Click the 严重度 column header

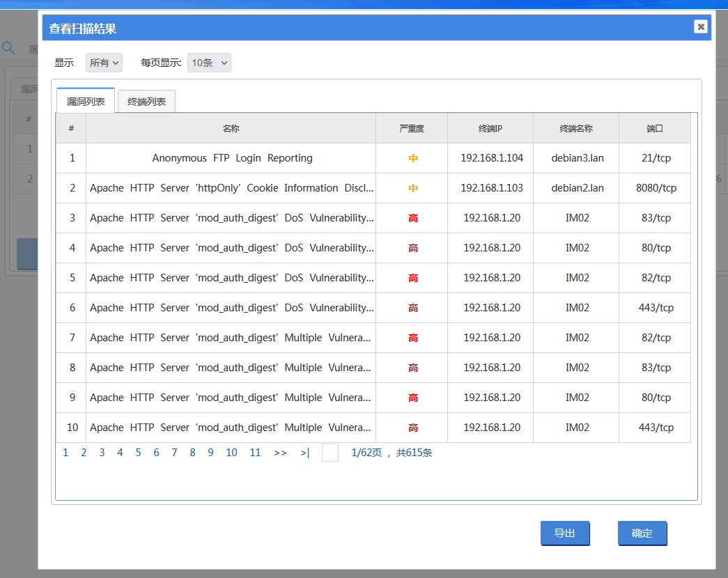(412, 128)
